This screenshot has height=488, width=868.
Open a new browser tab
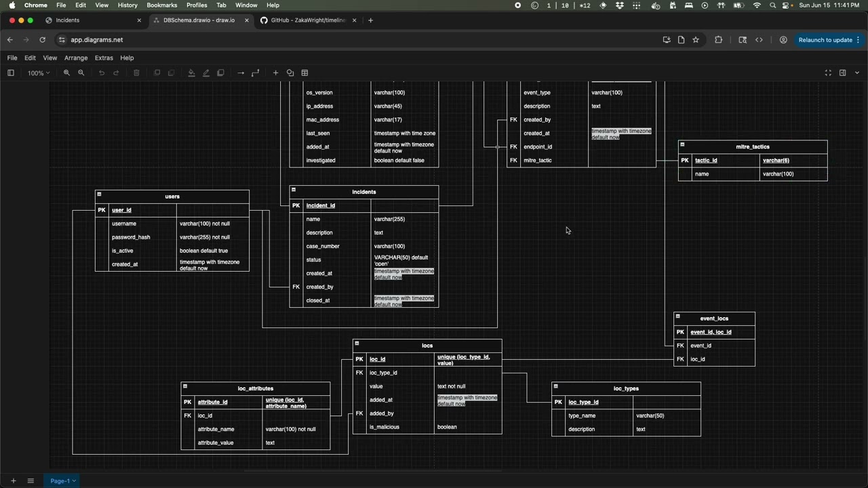click(x=370, y=20)
